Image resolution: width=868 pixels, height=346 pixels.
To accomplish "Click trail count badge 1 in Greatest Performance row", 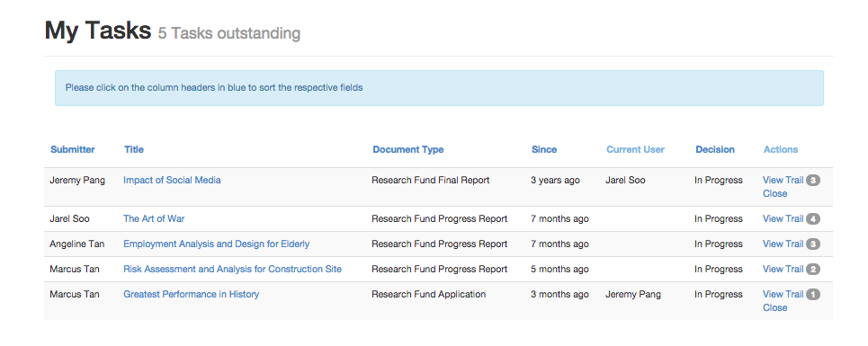I will click(812, 294).
